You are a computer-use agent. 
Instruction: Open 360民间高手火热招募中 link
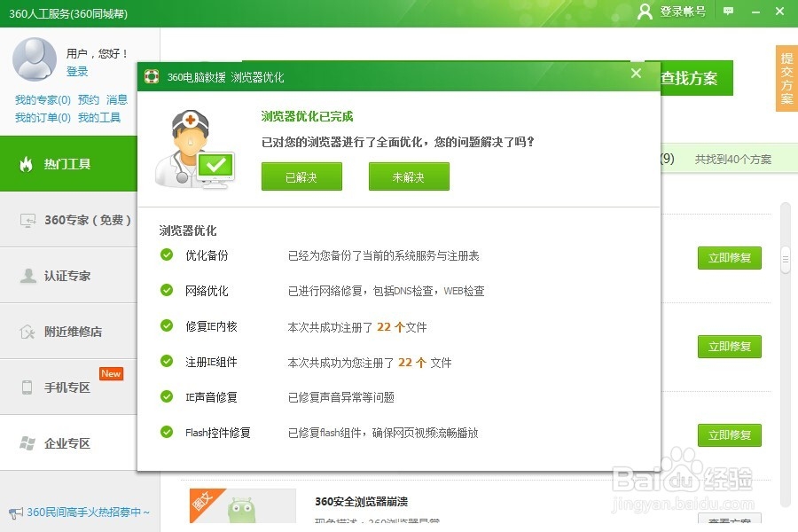[88, 512]
